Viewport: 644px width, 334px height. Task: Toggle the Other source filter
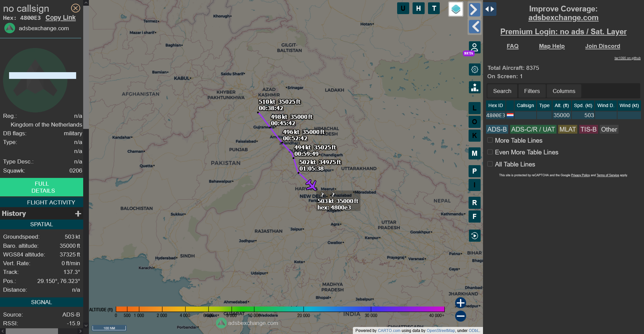[609, 129]
